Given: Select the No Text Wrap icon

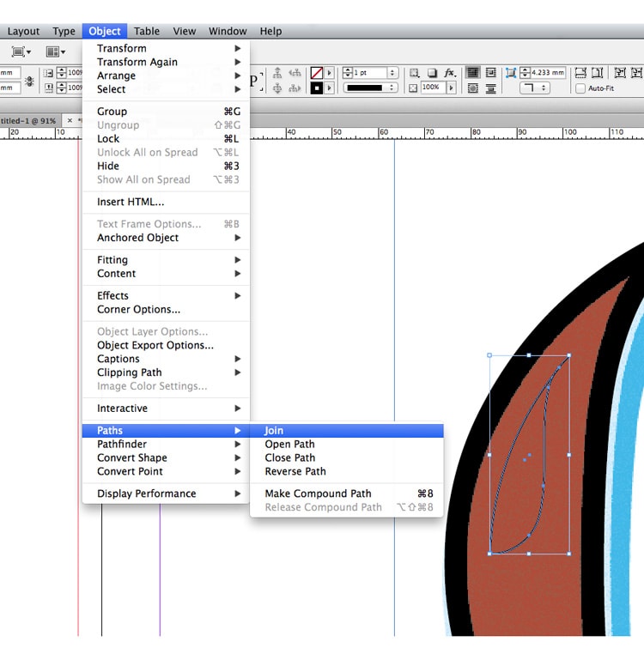Looking at the screenshot, I should point(472,73).
